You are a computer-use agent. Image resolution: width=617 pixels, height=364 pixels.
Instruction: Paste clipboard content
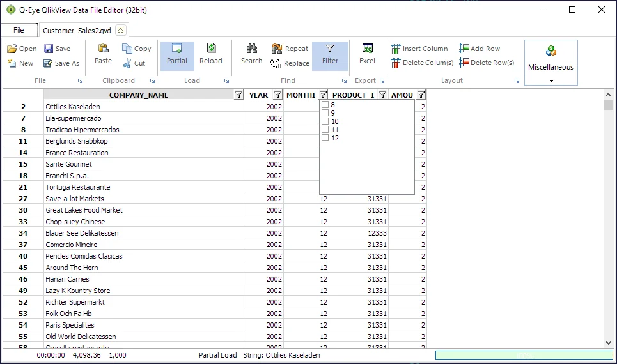103,54
